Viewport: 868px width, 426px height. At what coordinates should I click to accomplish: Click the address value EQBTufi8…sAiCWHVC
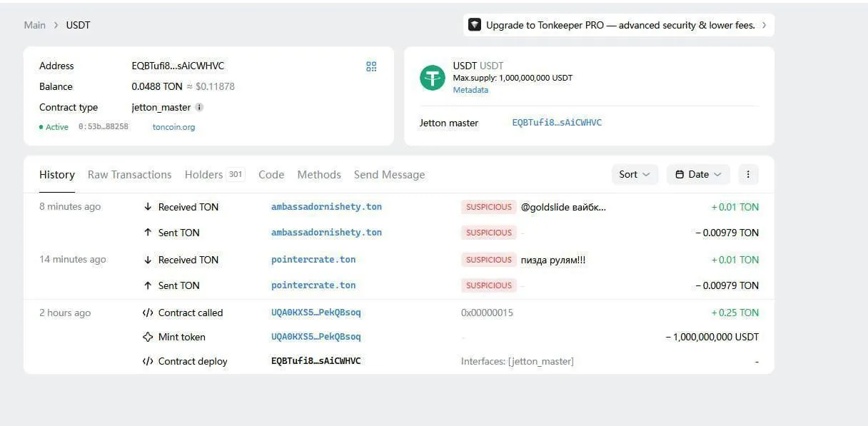point(178,66)
